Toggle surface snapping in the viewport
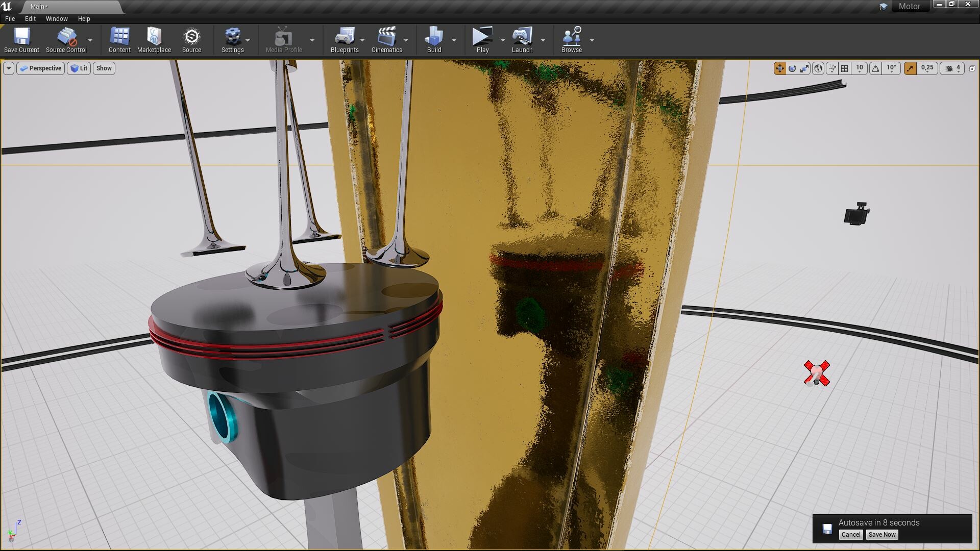The width and height of the screenshot is (980, 551). pyautogui.click(x=832, y=68)
